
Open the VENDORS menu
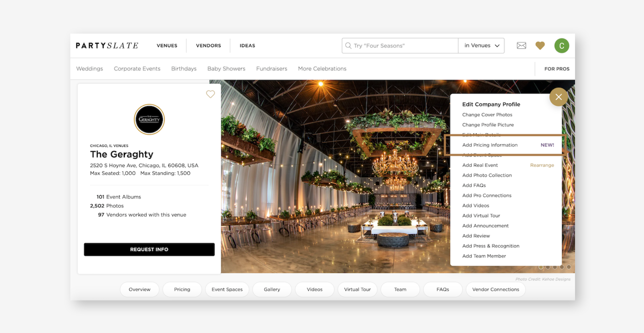208,45
